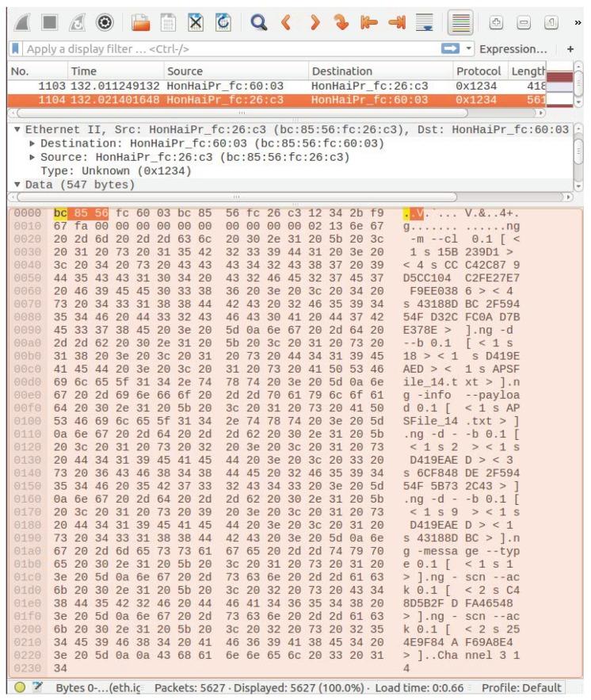Click the ASCII text 'SFile_14' in the bytes pane
This screenshot has width=591, height=700.
pos(430,421)
